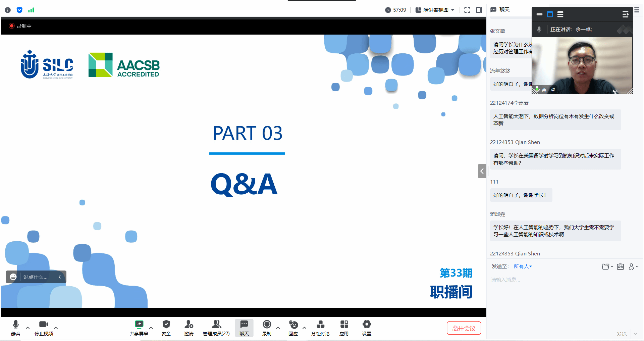
Task: Open the Send To (所有人) recipient dropdown
Action: [523, 266]
